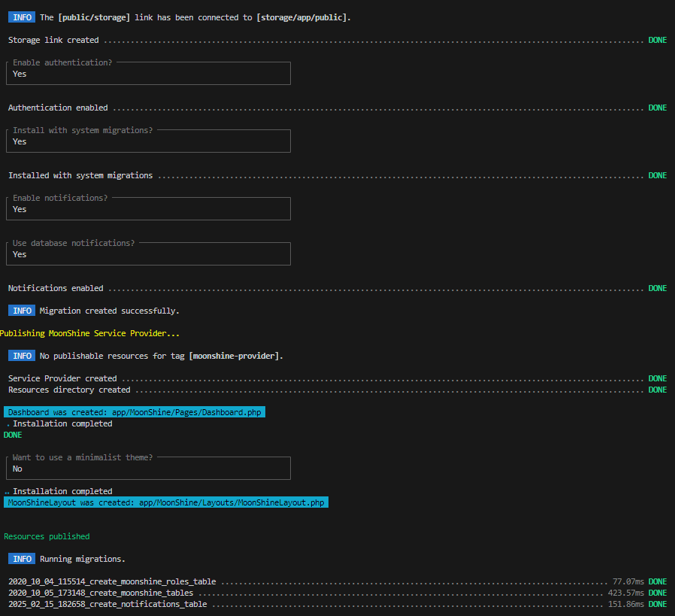Click DONE on the create_moonshine_roles_table row
This screenshot has height=616, width=675.
(x=658, y=581)
